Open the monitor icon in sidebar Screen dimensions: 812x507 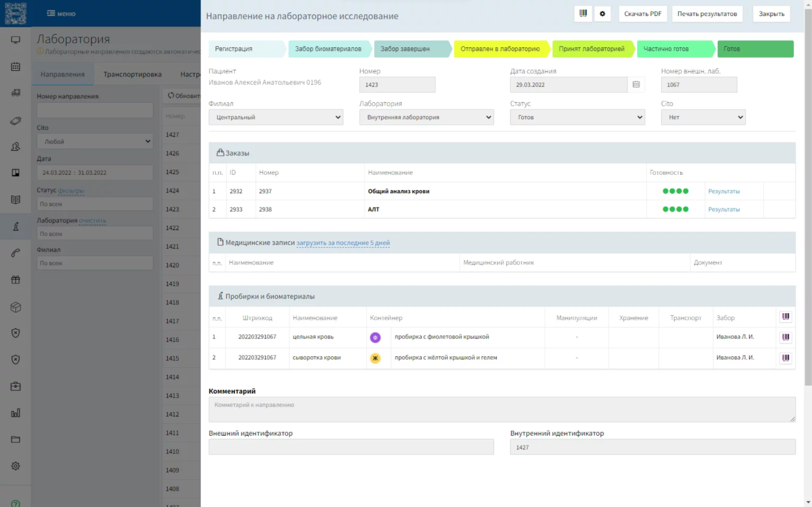tap(15, 40)
